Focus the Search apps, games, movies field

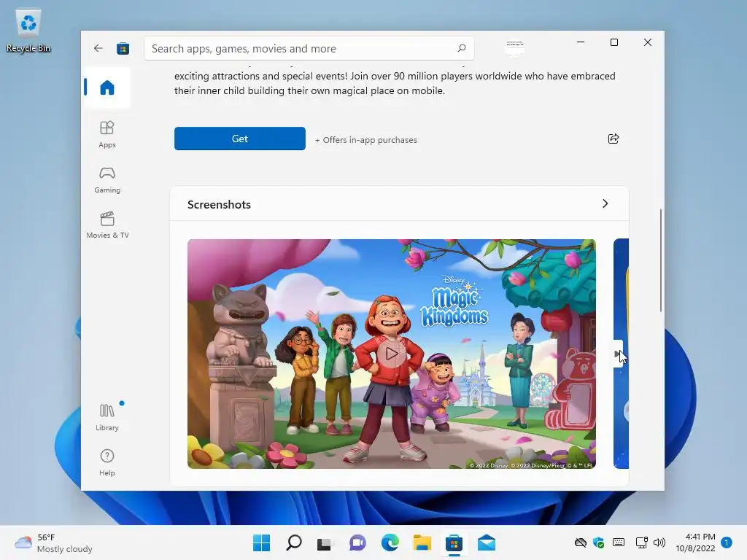[309, 48]
